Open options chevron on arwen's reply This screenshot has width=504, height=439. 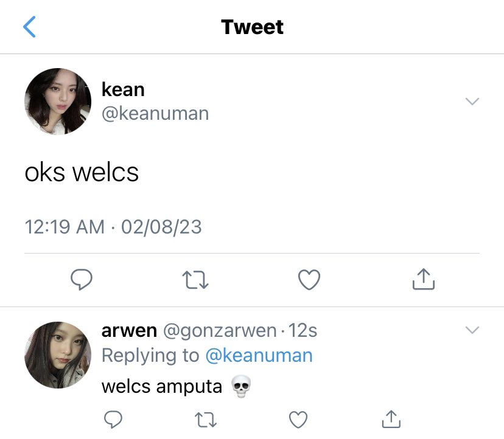tap(472, 330)
